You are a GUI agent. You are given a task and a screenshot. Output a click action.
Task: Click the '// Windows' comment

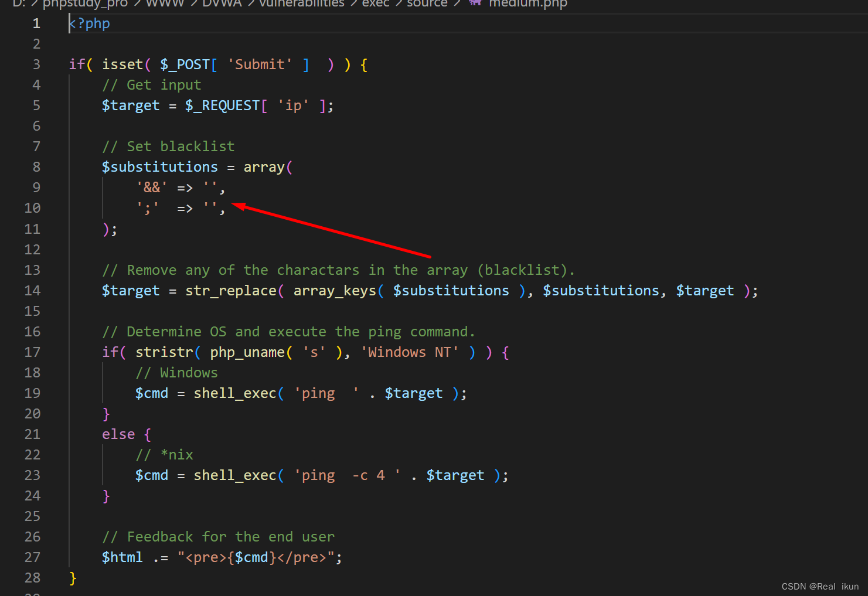pos(176,373)
